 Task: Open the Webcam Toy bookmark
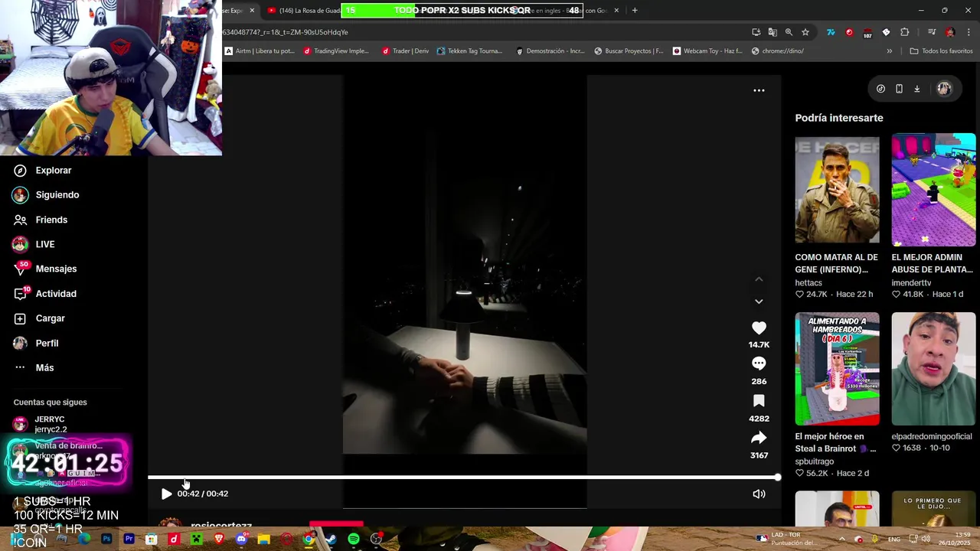click(x=707, y=51)
